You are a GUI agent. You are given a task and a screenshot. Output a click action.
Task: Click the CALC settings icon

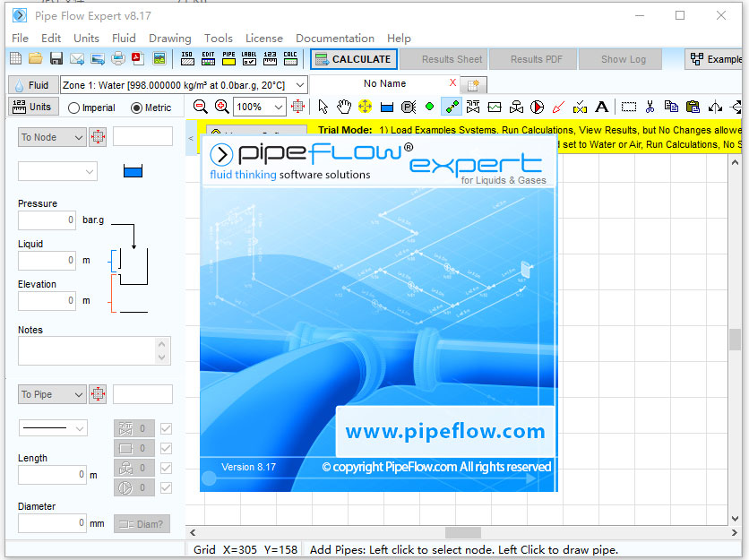pos(290,59)
